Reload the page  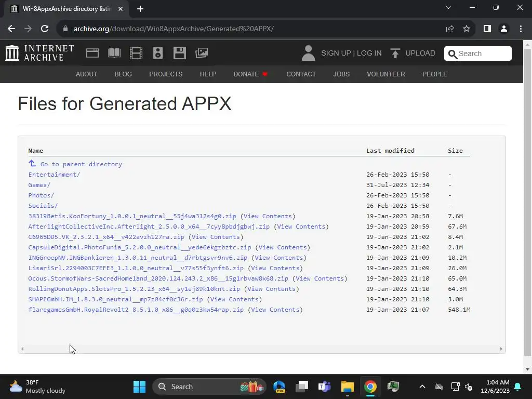click(45, 29)
